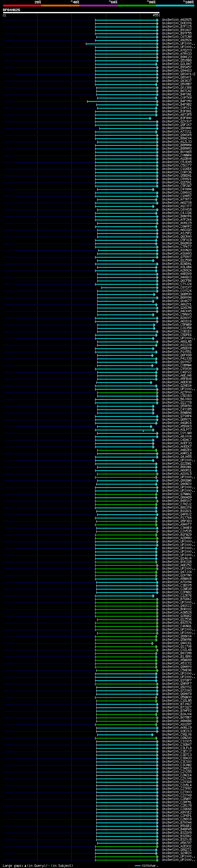Click the query end position 455
Viewport: 197px width, 868px height.
tap(155, 15)
